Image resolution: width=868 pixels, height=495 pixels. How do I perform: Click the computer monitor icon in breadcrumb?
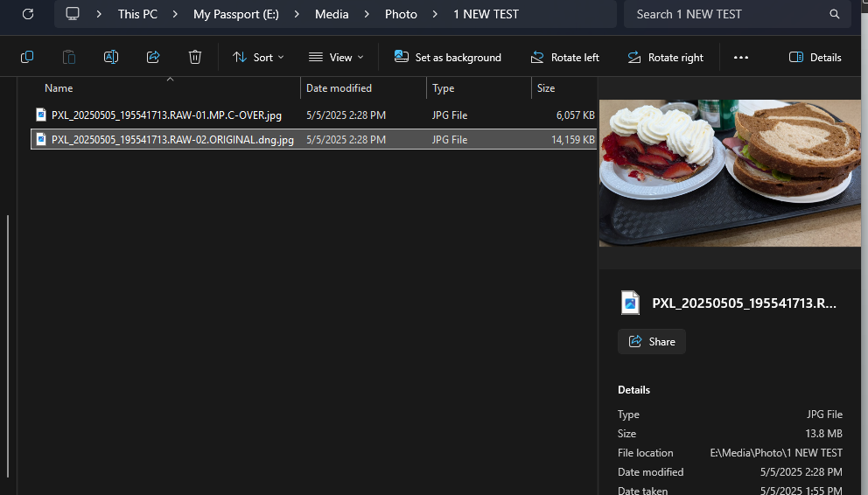tap(73, 14)
